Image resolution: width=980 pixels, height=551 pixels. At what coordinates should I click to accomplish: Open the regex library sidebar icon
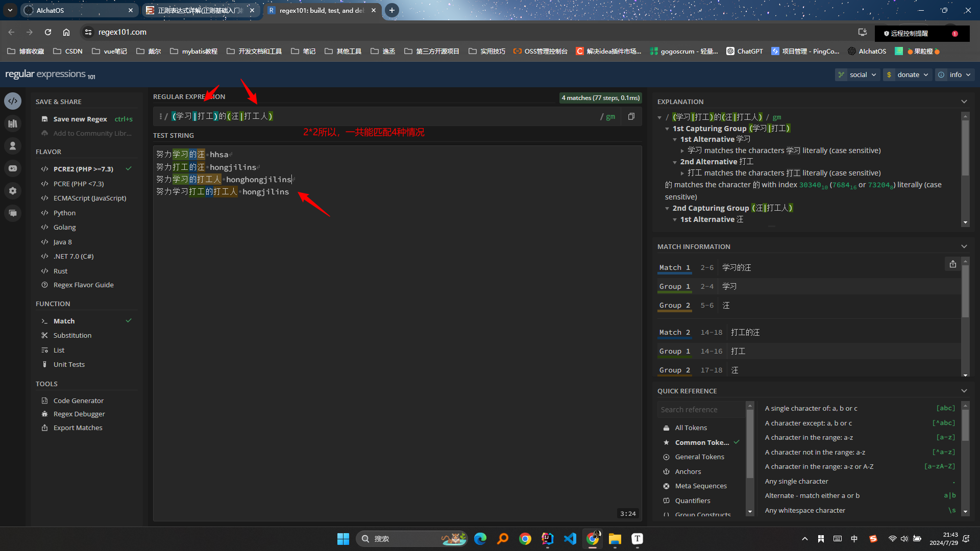coord(13,123)
